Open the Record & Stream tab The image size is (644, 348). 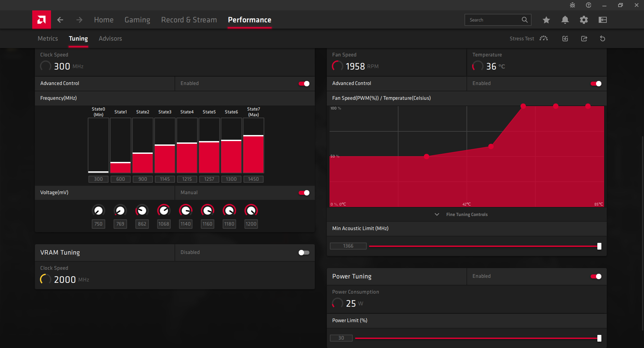point(189,20)
